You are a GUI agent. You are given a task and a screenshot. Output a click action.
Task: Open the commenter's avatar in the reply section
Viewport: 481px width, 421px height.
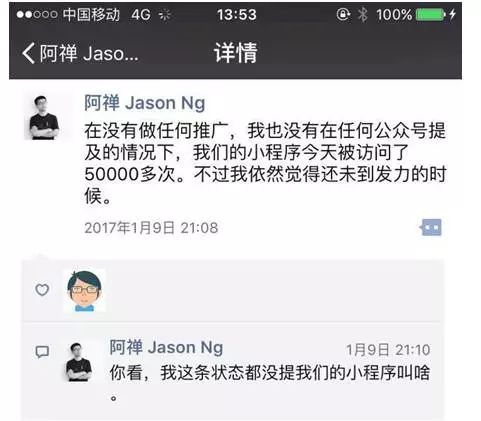pyautogui.click(x=79, y=362)
